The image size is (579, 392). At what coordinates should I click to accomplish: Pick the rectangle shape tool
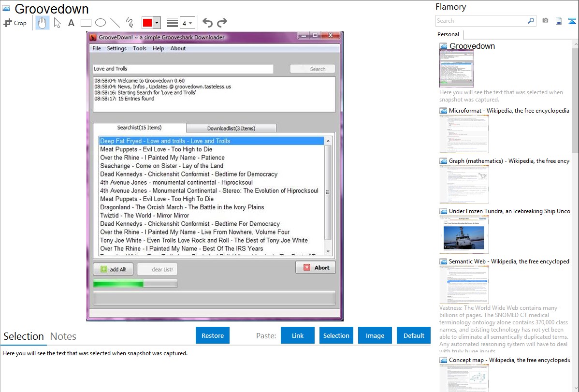[86, 23]
